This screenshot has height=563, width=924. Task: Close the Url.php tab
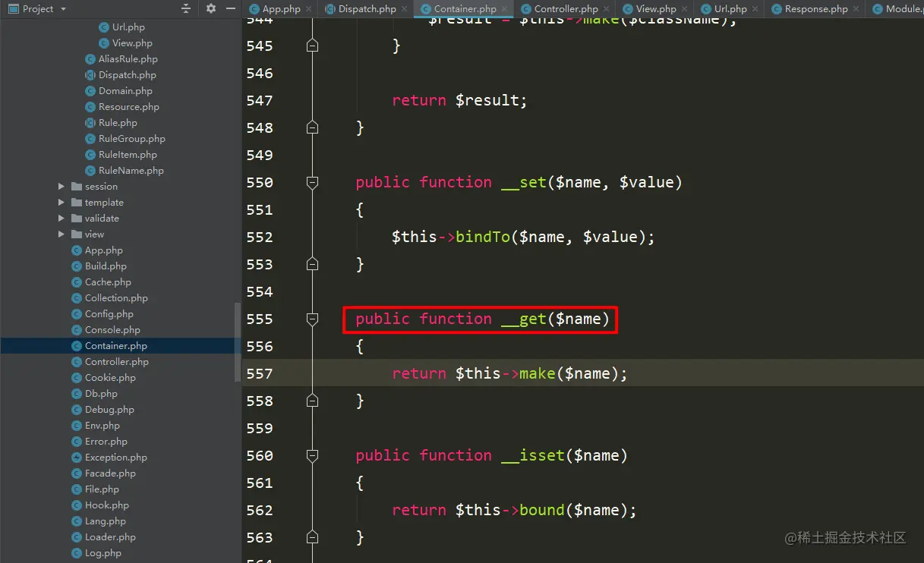click(755, 9)
